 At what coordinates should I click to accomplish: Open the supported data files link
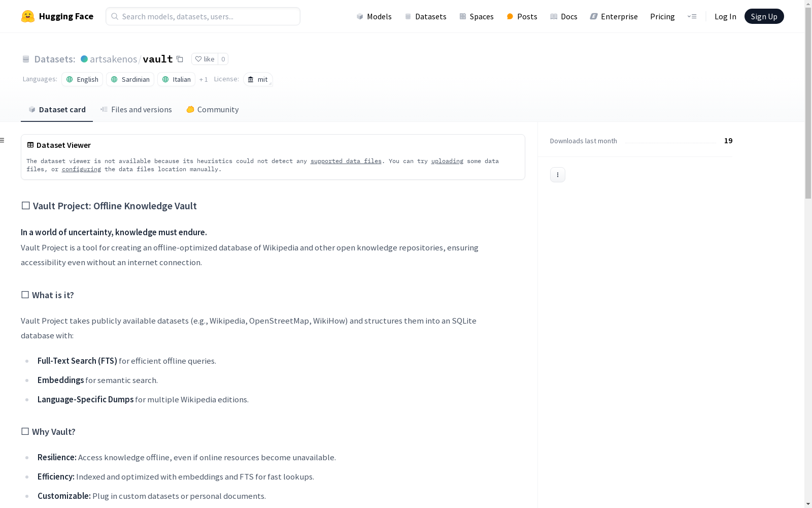pyautogui.click(x=346, y=161)
